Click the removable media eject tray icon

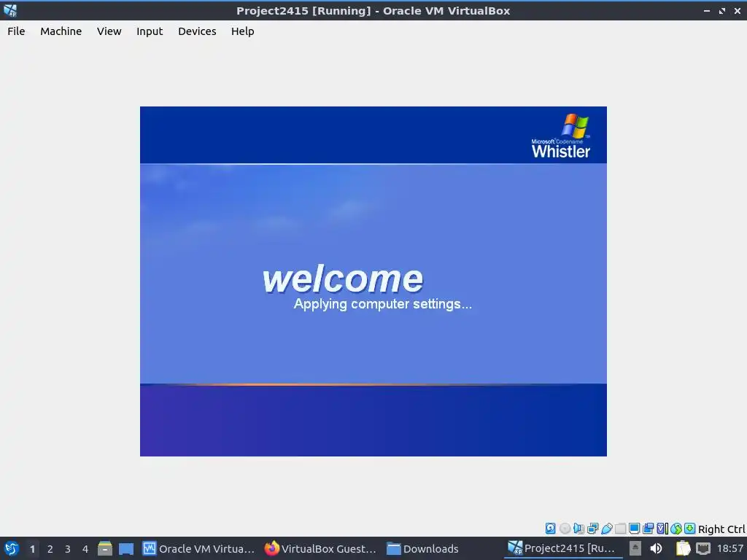click(635, 548)
